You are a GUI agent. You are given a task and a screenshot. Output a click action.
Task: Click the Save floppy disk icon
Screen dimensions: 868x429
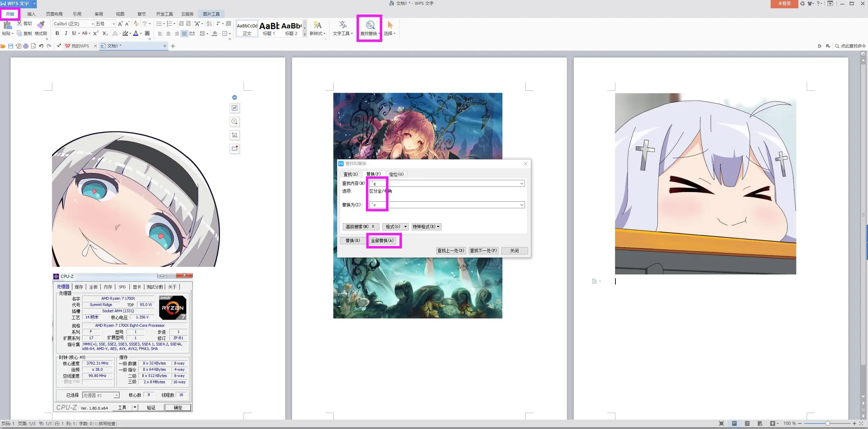click(x=11, y=46)
